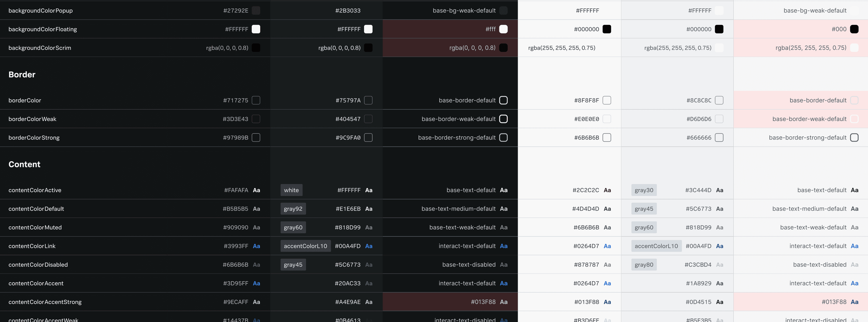Viewport: 868px width, 322px height.
Task: Click the Aa preview beside #C3CBD4
Action: click(x=719, y=265)
